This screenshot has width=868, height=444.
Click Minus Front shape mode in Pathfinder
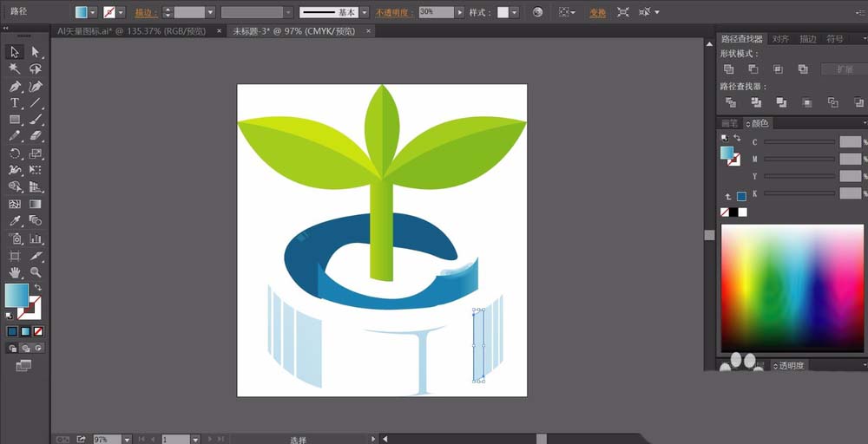point(753,69)
